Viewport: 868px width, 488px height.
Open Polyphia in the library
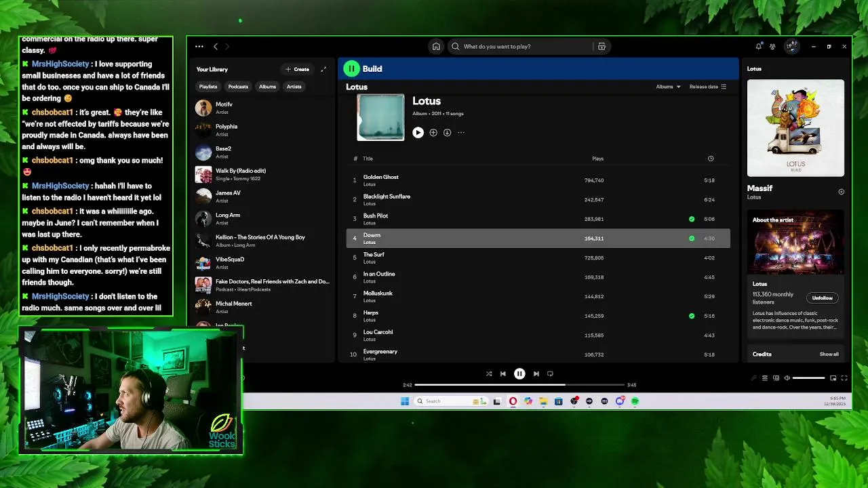(x=263, y=130)
